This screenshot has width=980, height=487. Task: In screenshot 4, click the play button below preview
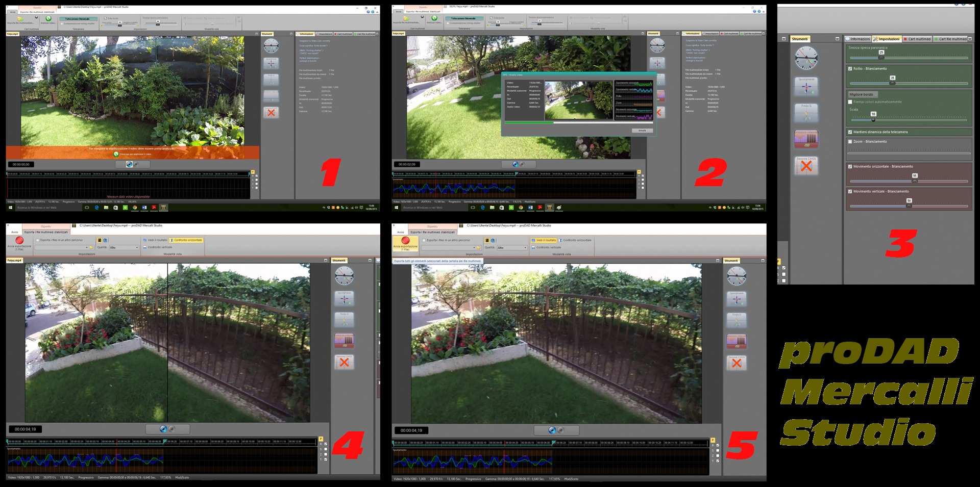pyautogui.click(x=163, y=429)
